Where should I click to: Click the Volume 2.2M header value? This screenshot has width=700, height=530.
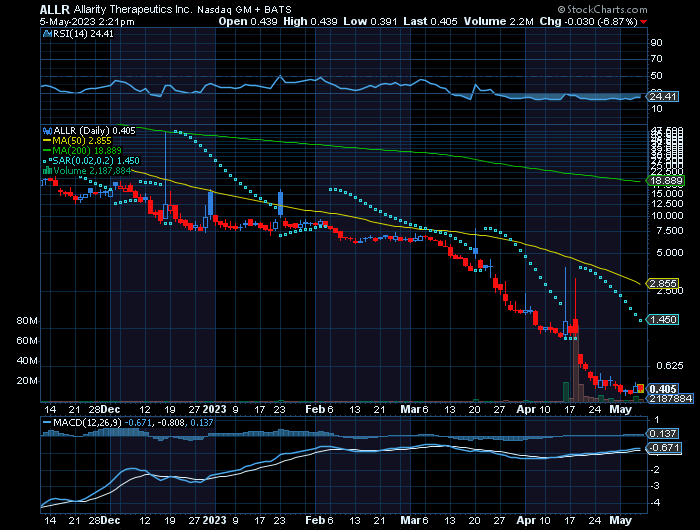(498, 21)
